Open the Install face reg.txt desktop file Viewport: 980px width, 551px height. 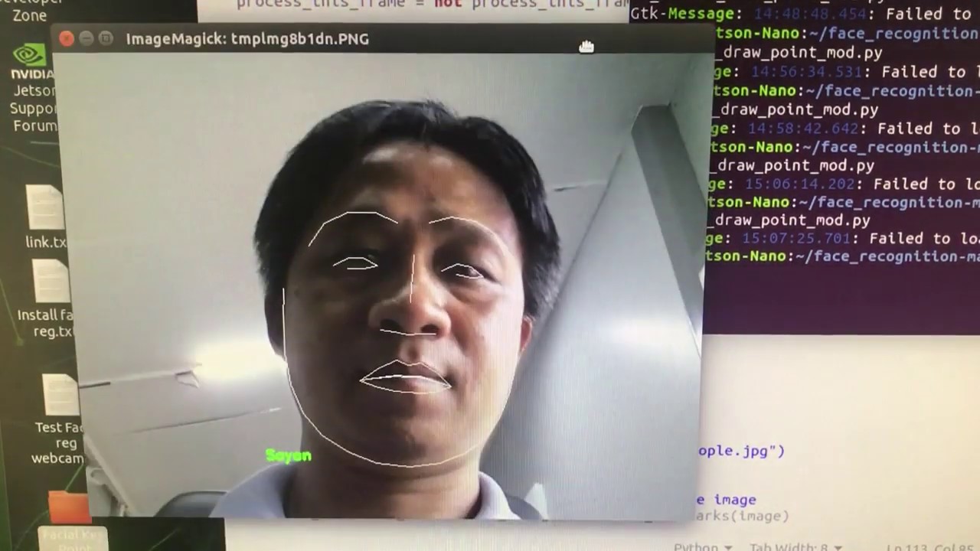point(47,299)
